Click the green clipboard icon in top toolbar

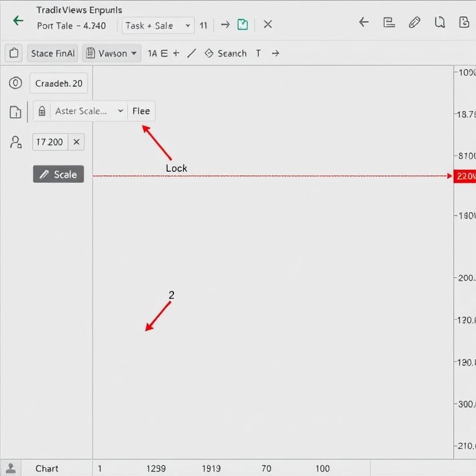(243, 24)
